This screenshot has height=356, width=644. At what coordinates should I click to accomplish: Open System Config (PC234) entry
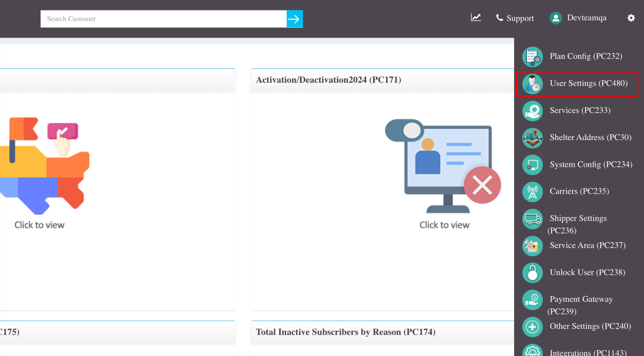point(591,164)
